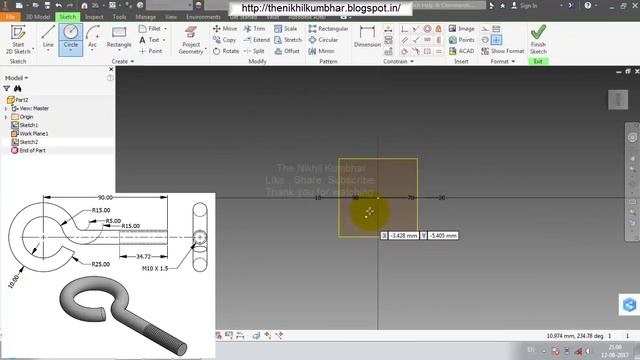Click the Stretch tool
This screenshot has height=360, width=640.
coord(288,40)
